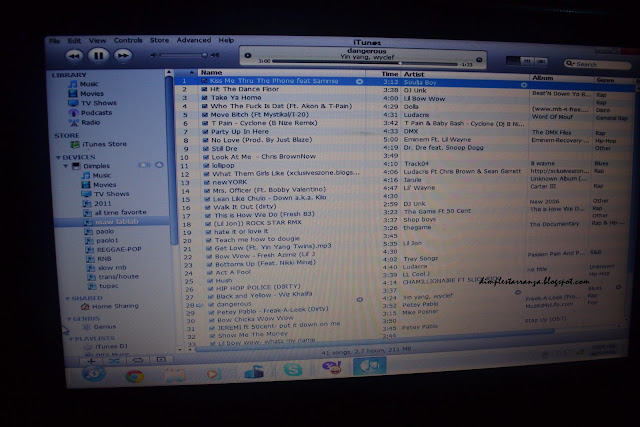Open the Music library icon
The image size is (640, 427).
pos(73,84)
